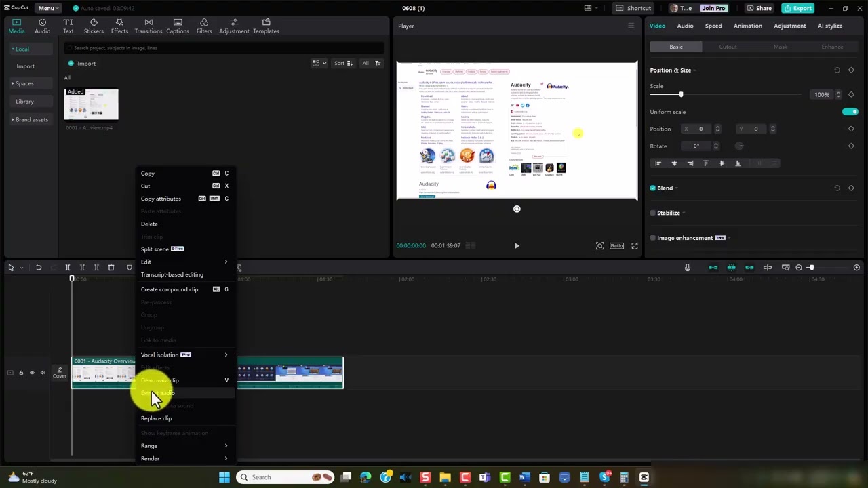This screenshot has height=488, width=868.
Task: Switch to the Speed tab
Action: (713, 26)
